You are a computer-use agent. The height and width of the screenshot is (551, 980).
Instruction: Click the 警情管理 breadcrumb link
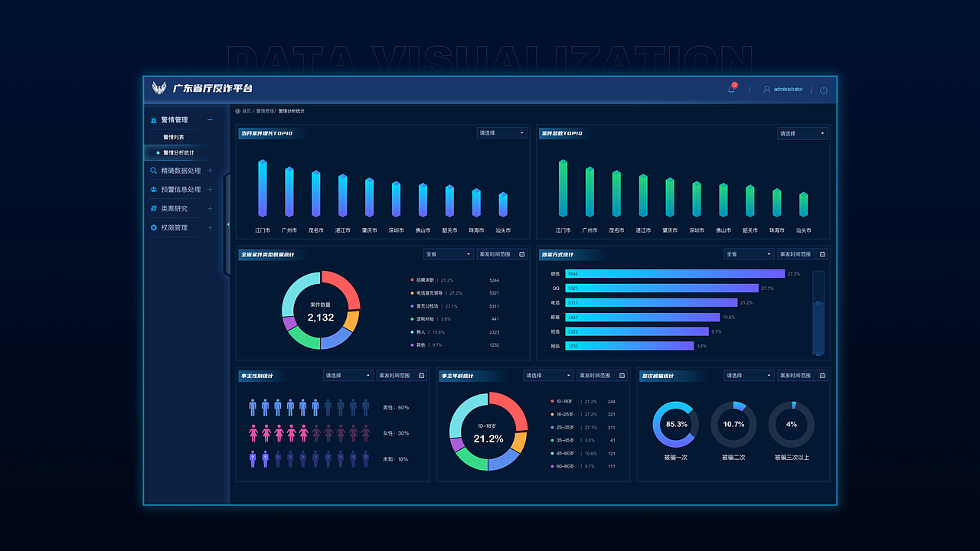(x=265, y=111)
